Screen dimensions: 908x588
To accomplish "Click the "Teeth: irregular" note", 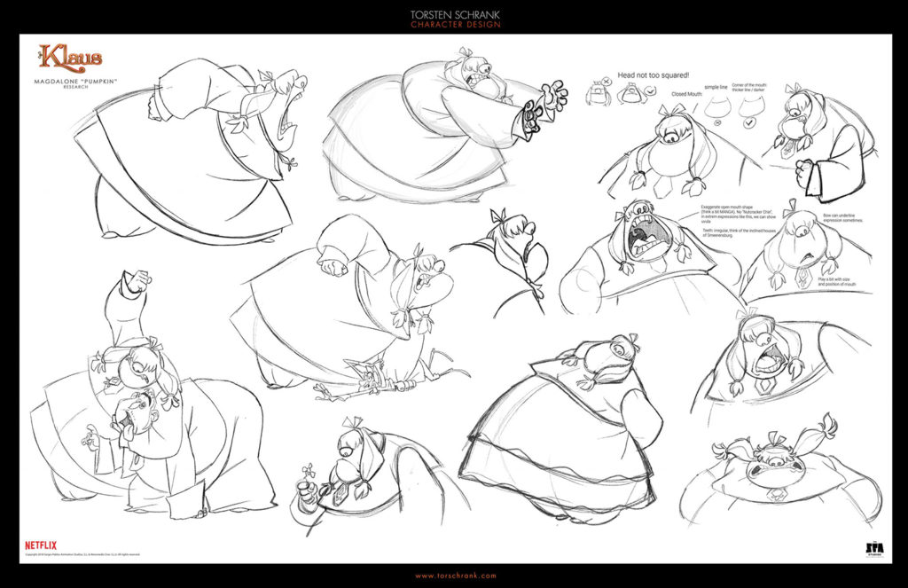I will 739,233.
